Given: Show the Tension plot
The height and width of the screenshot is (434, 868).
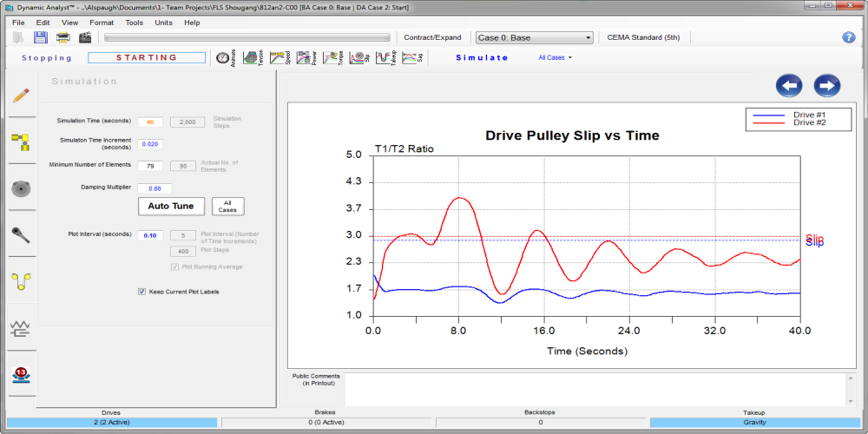Looking at the screenshot, I should click(x=253, y=58).
